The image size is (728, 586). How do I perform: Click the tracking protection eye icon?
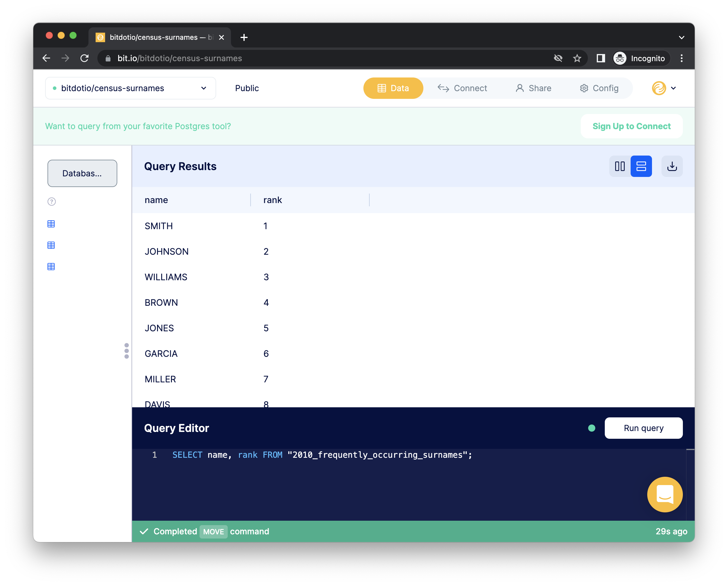pyautogui.click(x=558, y=58)
